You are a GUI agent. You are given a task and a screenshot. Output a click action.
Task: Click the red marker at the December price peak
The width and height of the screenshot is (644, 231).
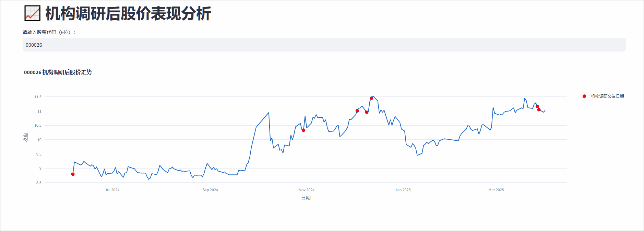(371, 99)
